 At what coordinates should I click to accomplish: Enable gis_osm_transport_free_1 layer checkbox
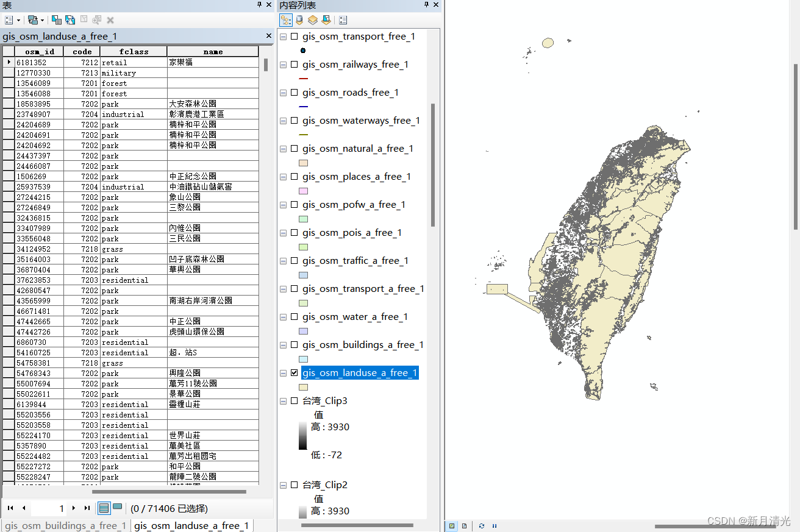(x=295, y=37)
